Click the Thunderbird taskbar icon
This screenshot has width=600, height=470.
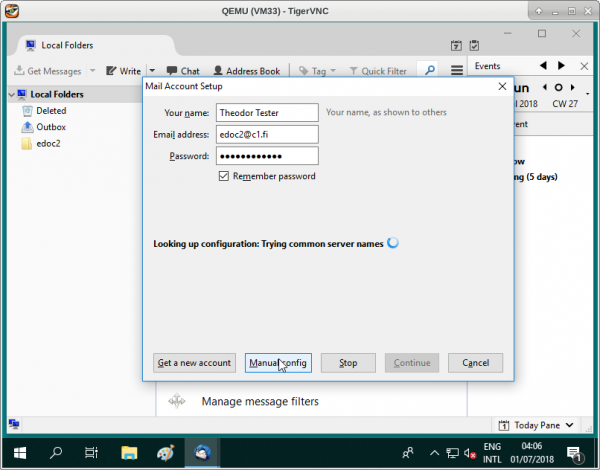pos(202,453)
